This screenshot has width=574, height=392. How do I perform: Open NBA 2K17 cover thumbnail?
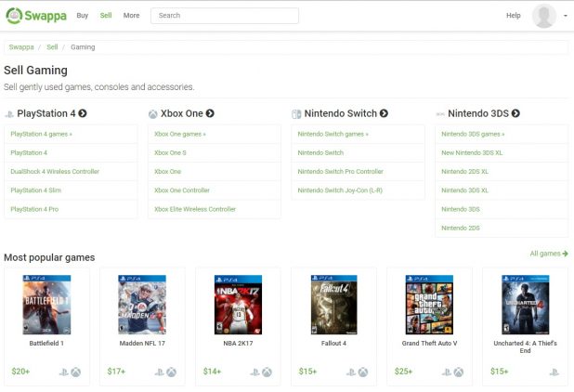[238, 305]
